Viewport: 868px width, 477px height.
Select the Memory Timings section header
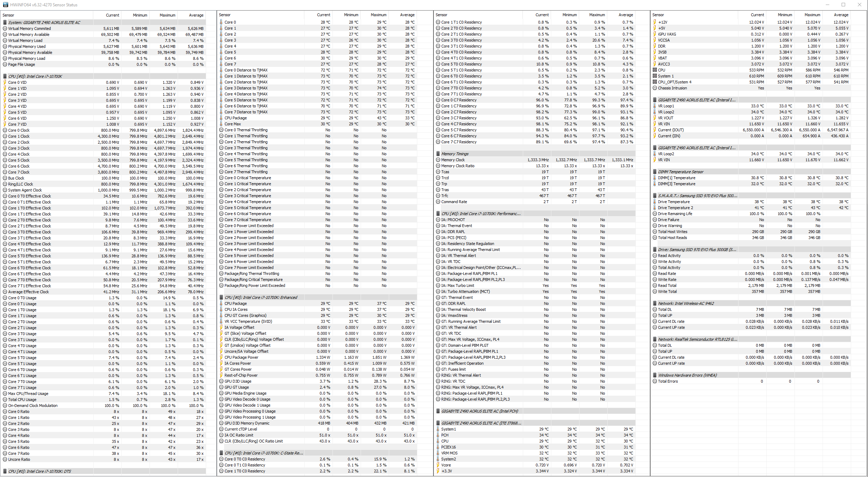pyautogui.click(x=455, y=154)
